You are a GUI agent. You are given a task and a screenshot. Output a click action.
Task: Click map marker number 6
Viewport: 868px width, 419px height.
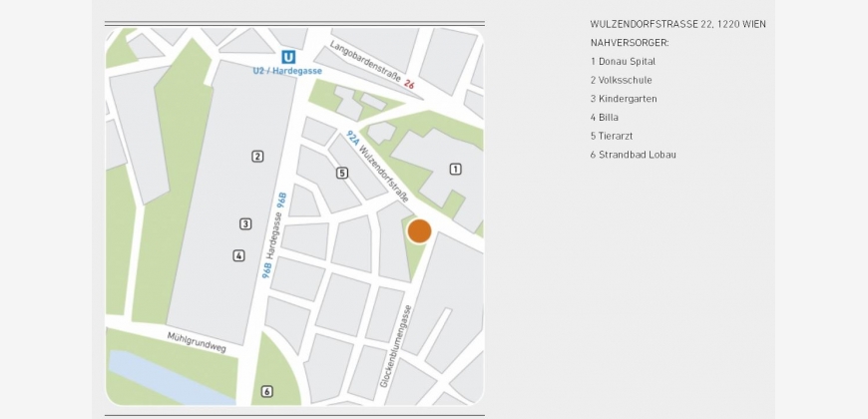[x=266, y=391]
